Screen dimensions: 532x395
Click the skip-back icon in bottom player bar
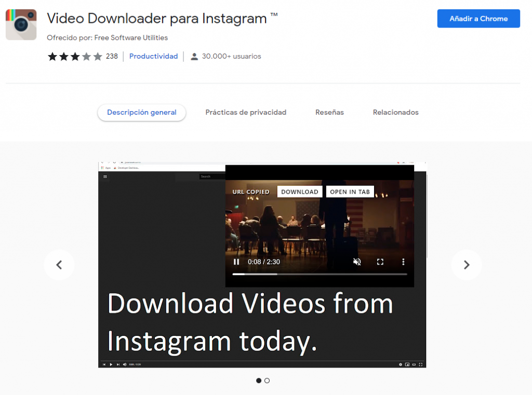(104, 364)
